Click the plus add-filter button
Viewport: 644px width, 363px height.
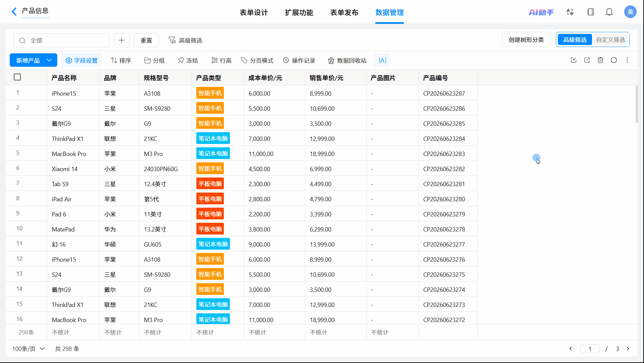(x=122, y=40)
